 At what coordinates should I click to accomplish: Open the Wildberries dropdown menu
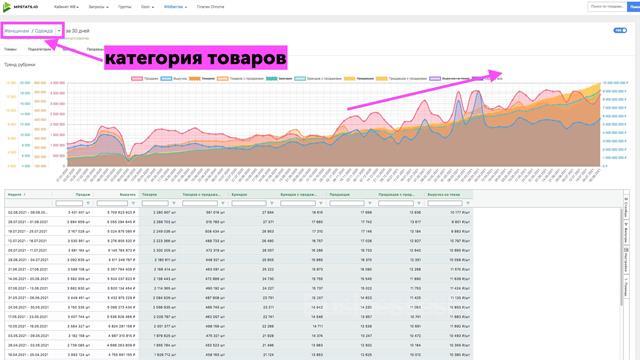[175, 7]
